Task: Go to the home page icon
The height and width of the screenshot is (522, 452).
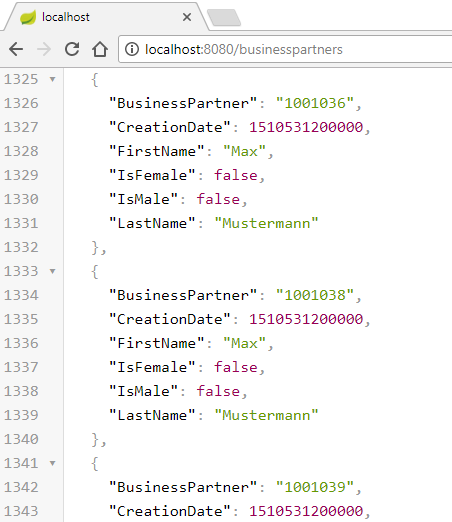Action: 100,49
